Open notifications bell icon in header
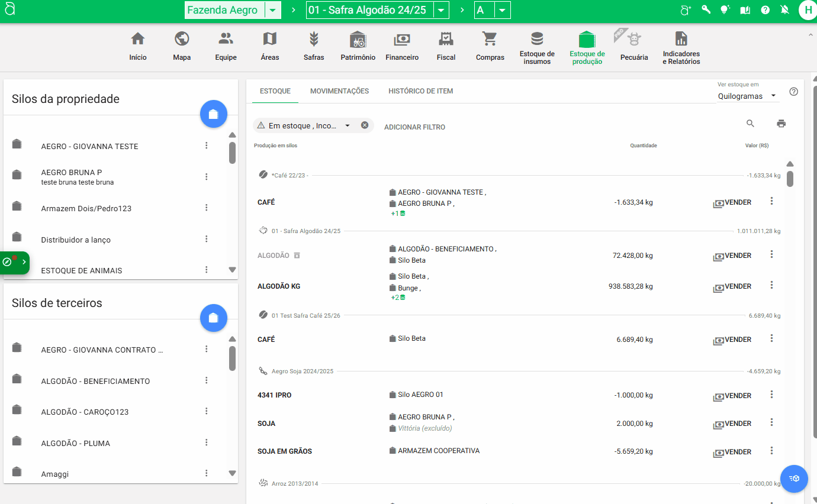 (785, 10)
